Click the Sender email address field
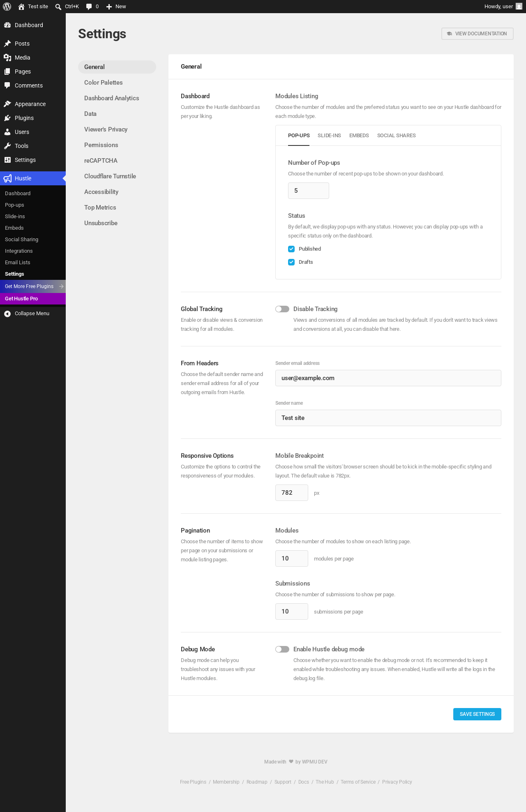 [388, 378]
